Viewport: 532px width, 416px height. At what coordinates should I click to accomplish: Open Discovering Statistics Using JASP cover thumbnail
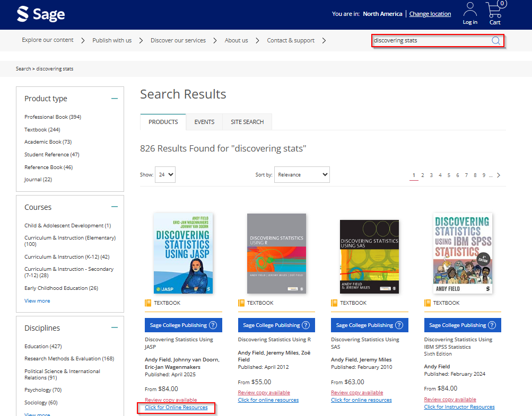(183, 253)
